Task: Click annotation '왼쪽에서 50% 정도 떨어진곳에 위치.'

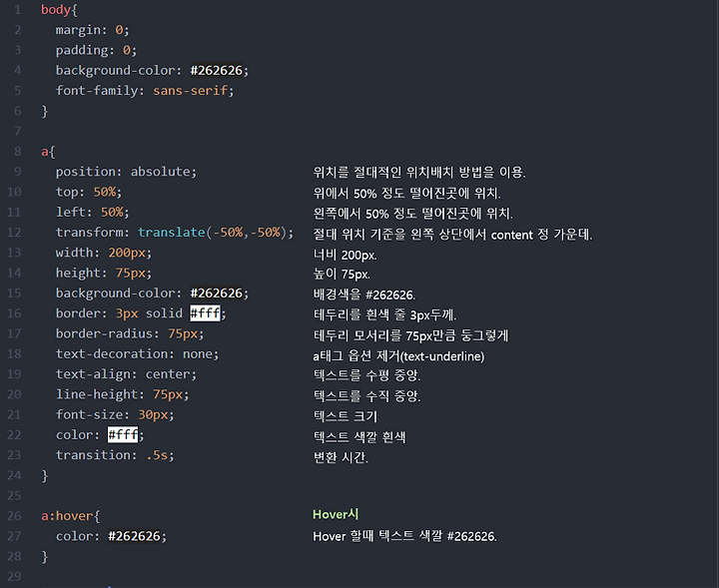Action: tap(412, 213)
